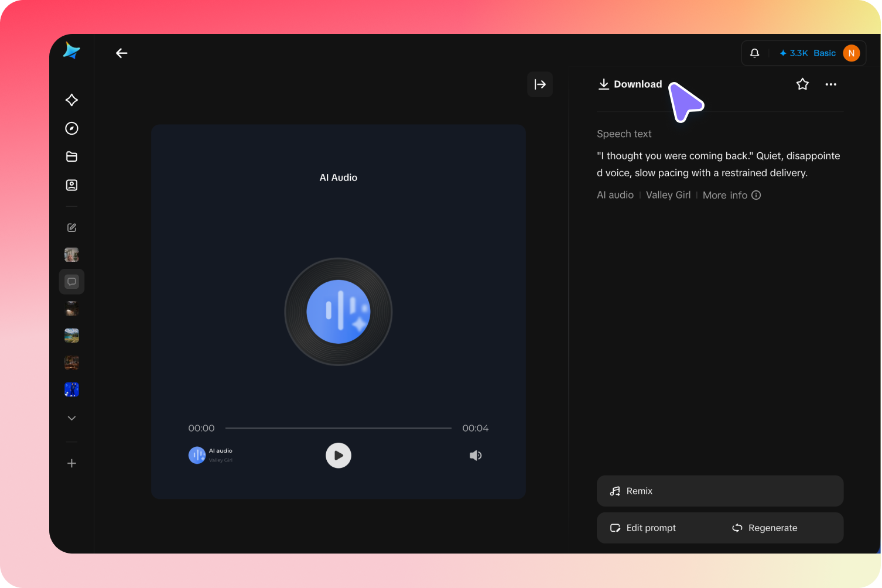882x588 pixels.
Task: Open the landscape thumbnail in the sidebar
Action: (x=71, y=336)
